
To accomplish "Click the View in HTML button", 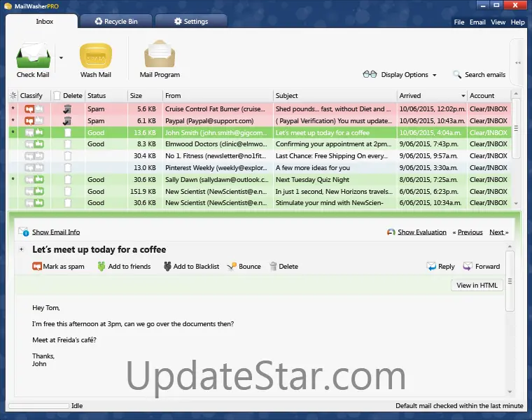I will pyautogui.click(x=477, y=286).
